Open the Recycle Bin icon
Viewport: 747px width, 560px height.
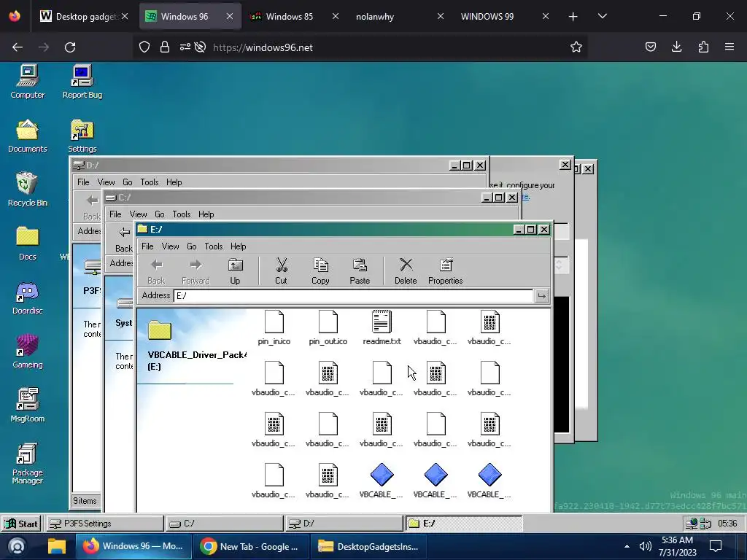click(28, 190)
